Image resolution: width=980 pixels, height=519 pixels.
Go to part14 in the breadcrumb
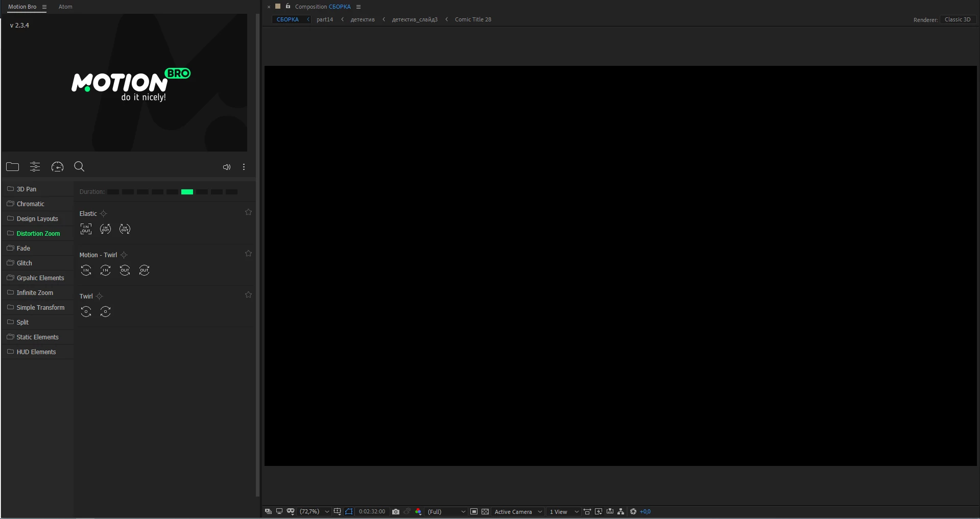pos(325,19)
